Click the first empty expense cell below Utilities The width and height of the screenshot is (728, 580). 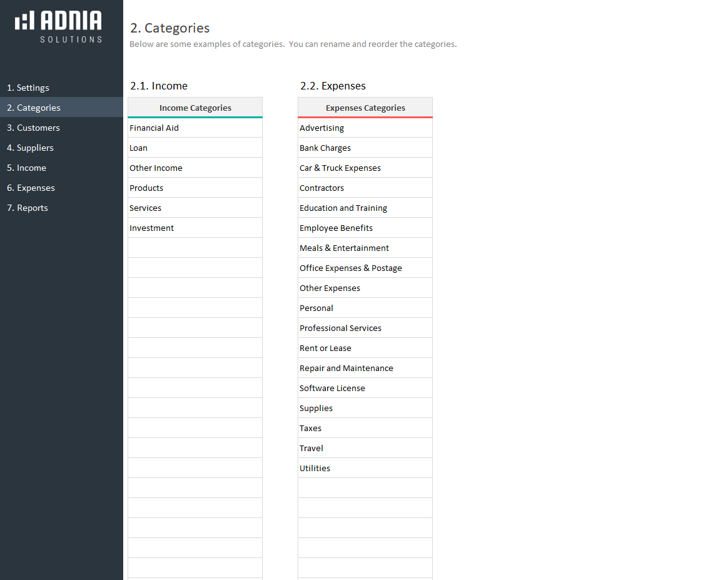[x=365, y=488]
